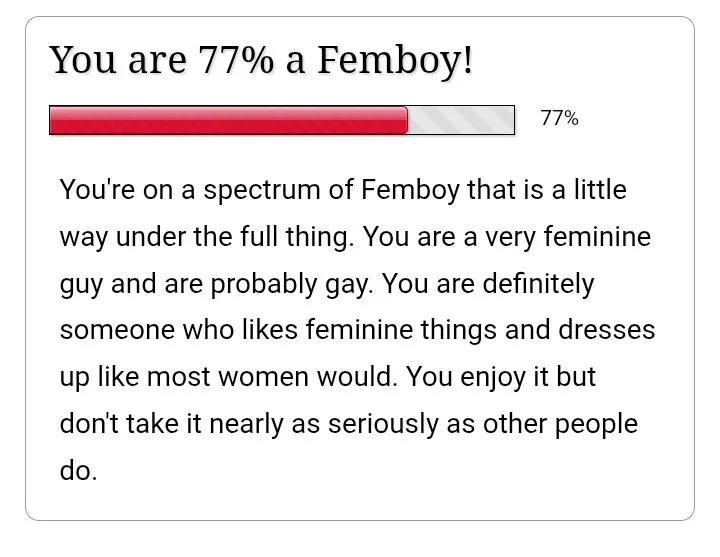Click the small 77% label beside bar

559,118
